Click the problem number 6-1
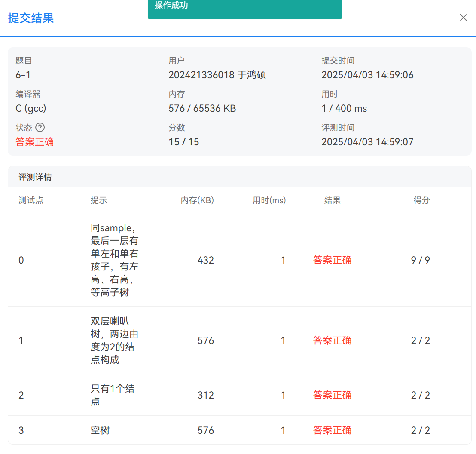The image size is (476, 454). (x=23, y=75)
